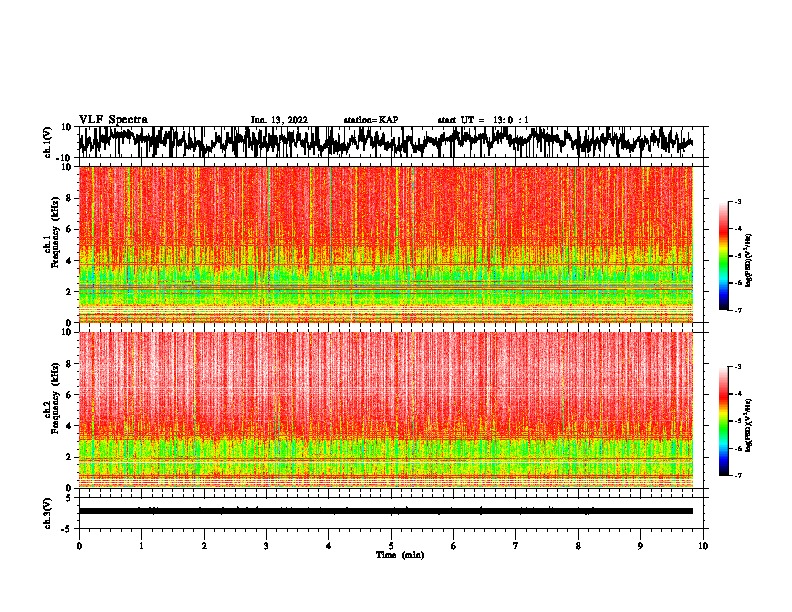Image resolution: width=792 pixels, height=612 pixels.
Task: Click the "10" tick on the time axis
Action: tap(703, 546)
